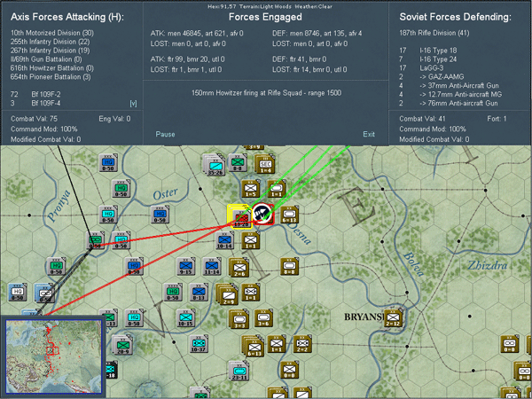Select the Soviet 2=12 unit at Bryansk
The width and height of the screenshot is (532, 399).
point(393,318)
